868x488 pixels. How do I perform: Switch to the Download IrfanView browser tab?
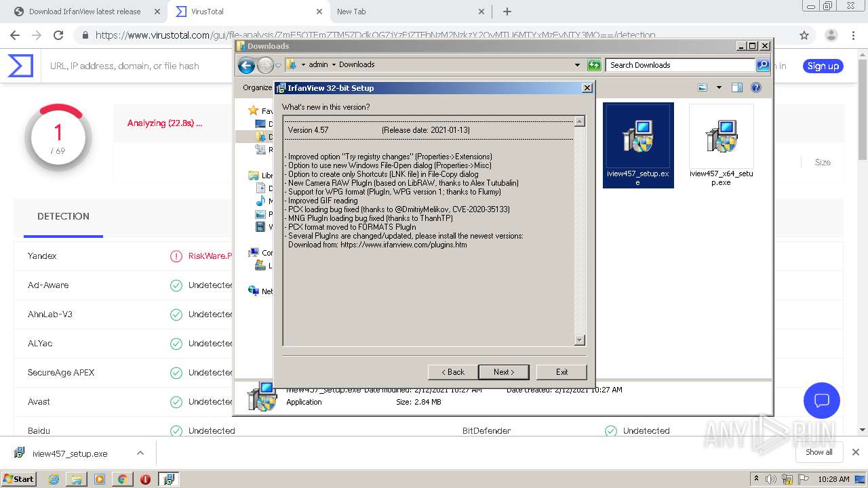tap(85, 12)
